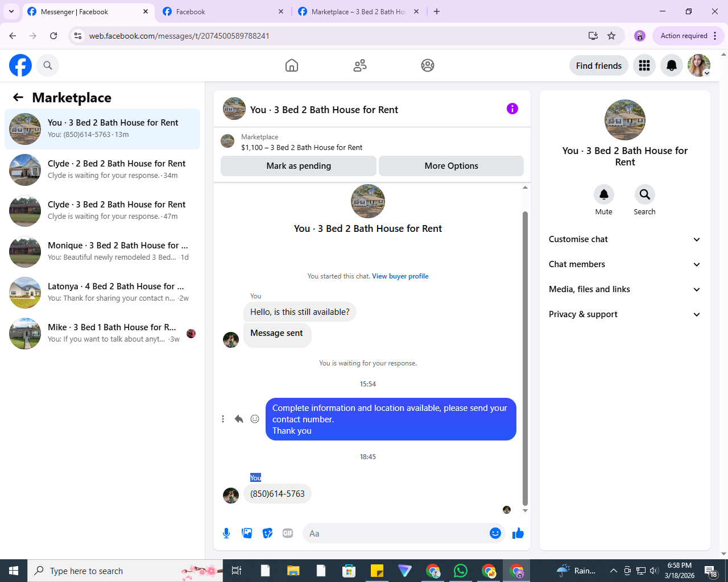Viewport: 728px width, 582px height.
Task: Expand Chat members section
Action: pyautogui.click(x=625, y=264)
